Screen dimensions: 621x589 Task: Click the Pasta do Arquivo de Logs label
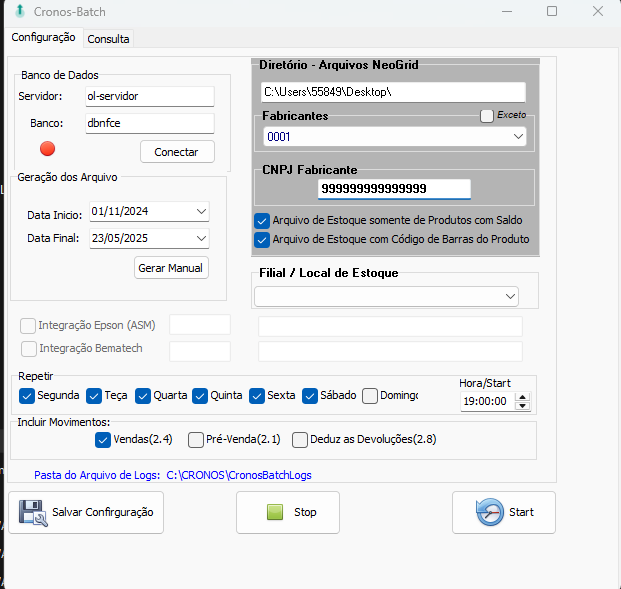(97, 475)
